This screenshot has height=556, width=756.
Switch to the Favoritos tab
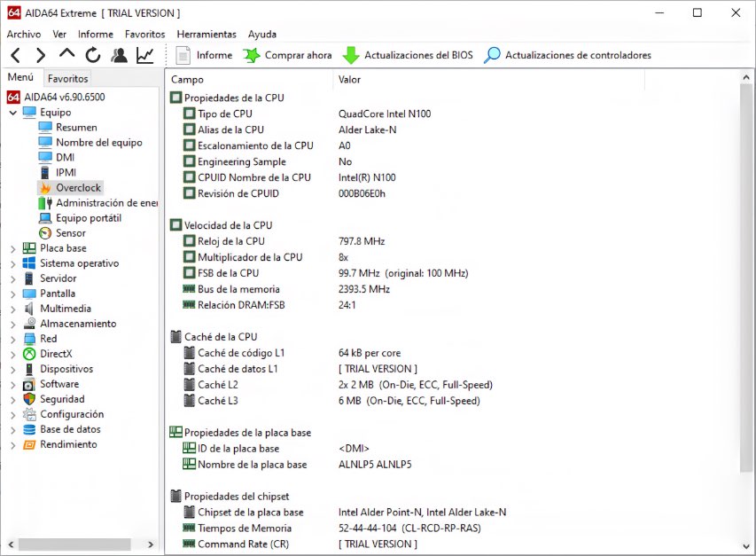tap(67, 78)
